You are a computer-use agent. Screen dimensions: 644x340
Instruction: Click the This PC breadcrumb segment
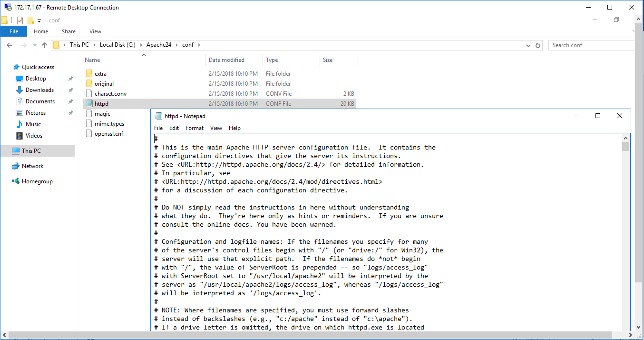click(79, 45)
